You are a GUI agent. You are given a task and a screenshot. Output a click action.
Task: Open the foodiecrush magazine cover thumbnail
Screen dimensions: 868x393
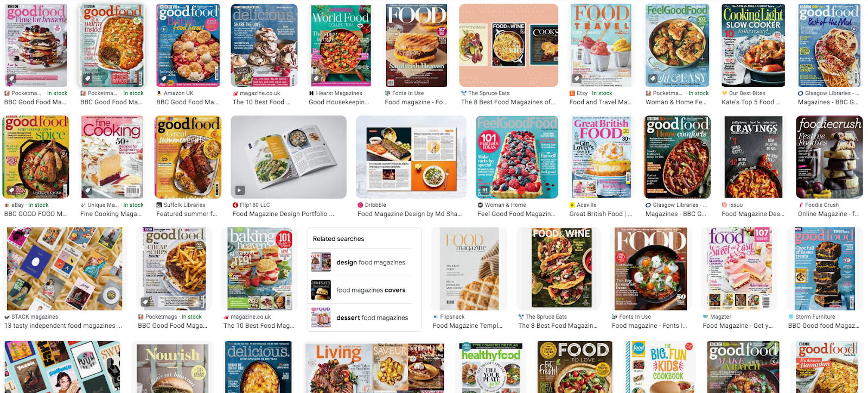pos(829,157)
